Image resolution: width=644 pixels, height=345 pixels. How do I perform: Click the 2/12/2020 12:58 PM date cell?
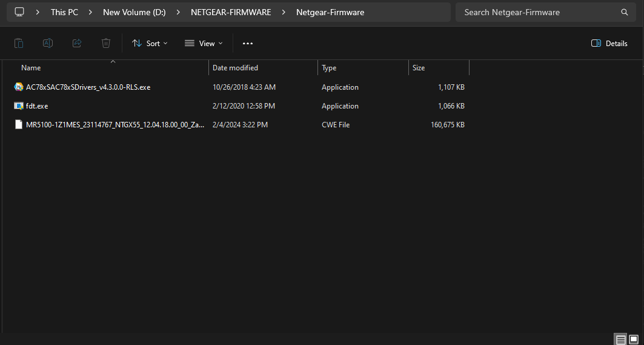pyautogui.click(x=244, y=106)
